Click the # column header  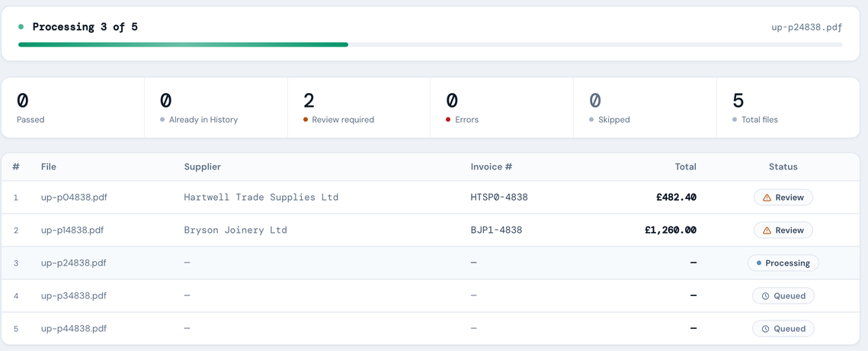coord(16,166)
